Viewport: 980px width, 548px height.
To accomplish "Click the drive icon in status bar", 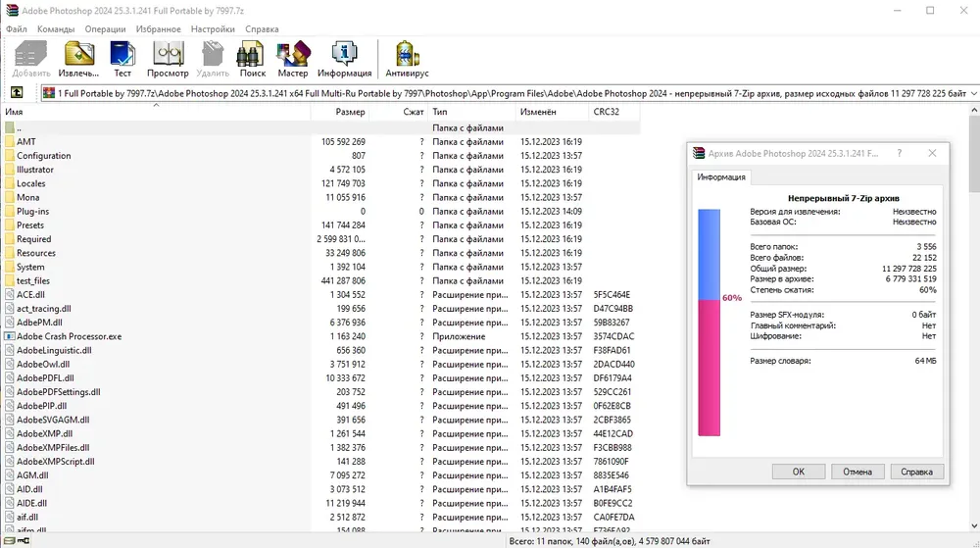I will point(10,541).
